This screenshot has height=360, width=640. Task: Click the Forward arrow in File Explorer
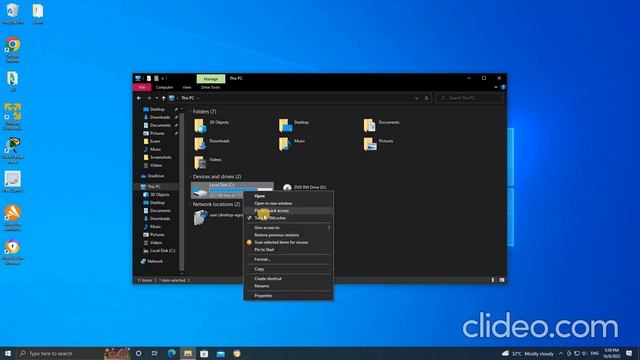149,98
